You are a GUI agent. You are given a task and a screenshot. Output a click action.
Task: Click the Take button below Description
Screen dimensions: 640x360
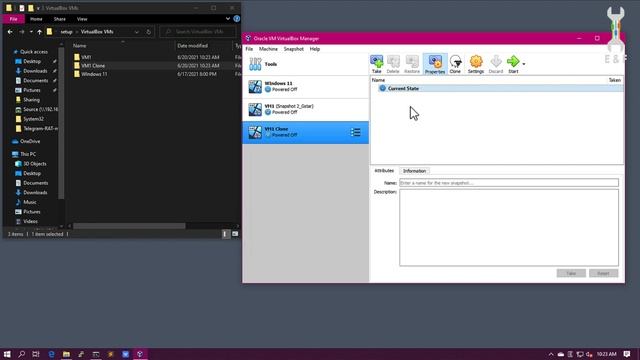pos(571,273)
